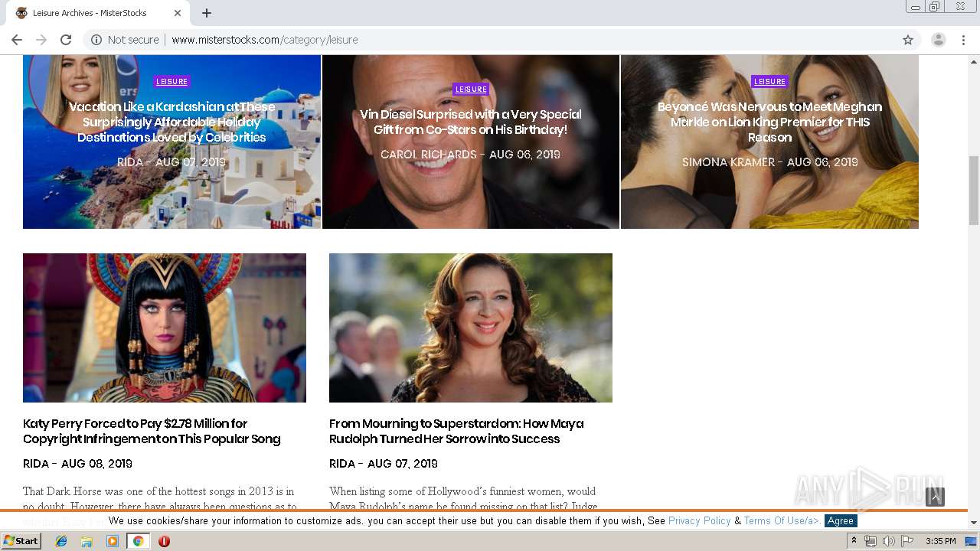Click the scroll-to-top arrow button
Image resolution: width=980 pixels, height=551 pixels.
point(935,497)
